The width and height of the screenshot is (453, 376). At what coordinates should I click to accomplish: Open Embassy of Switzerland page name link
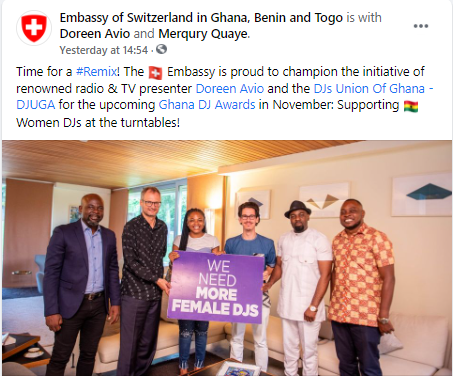click(x=201, y=18)
